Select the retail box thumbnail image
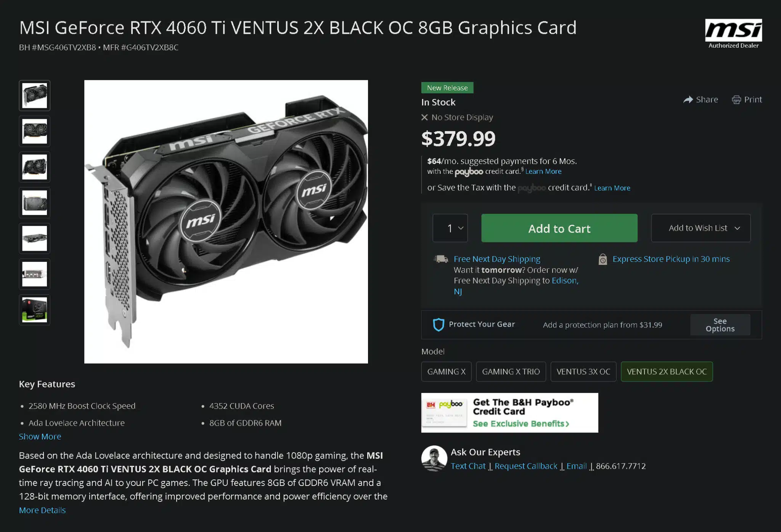The height and width of the screenshot is (532, 781). (x=35, y=310)
